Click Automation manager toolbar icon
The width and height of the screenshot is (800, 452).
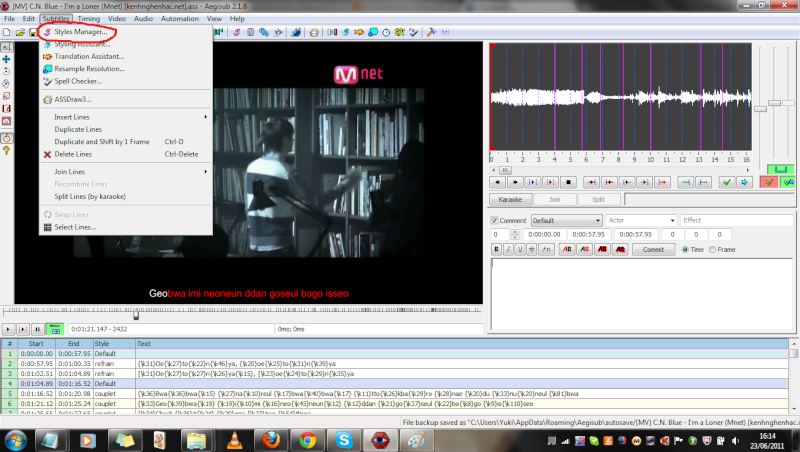click(x=296, y=32)
